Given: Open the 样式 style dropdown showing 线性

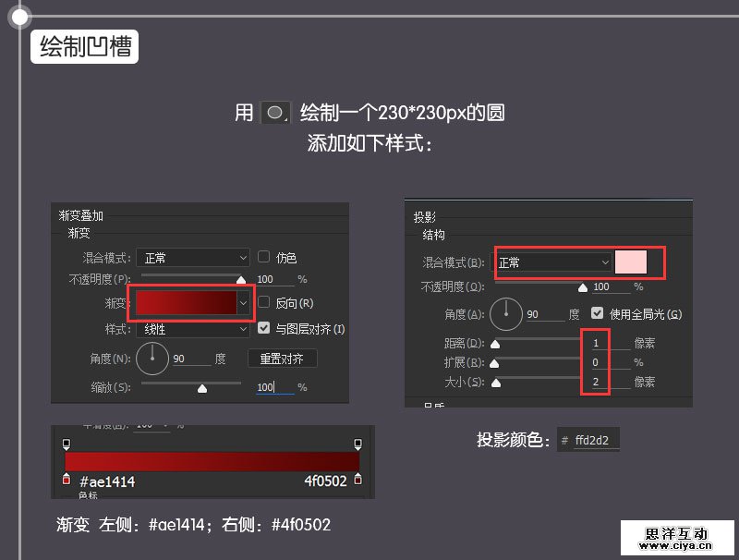Looking at the screenshot, I should click(x=192, y=329).
